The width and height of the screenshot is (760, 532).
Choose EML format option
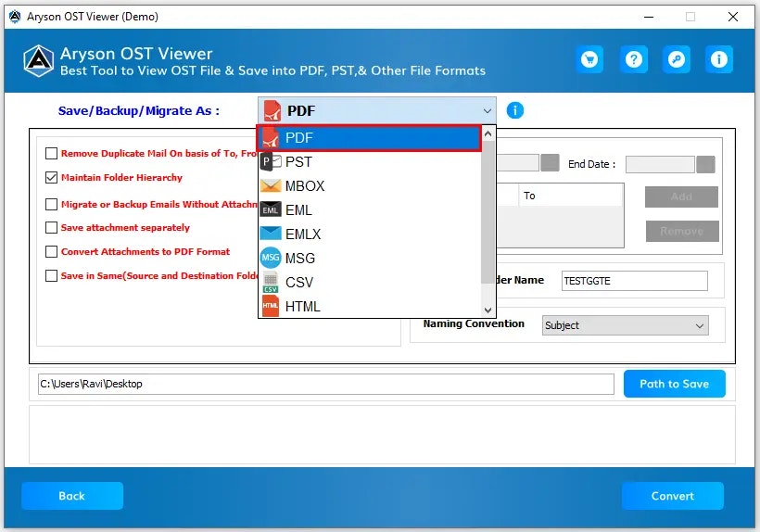tap(369, 209)
